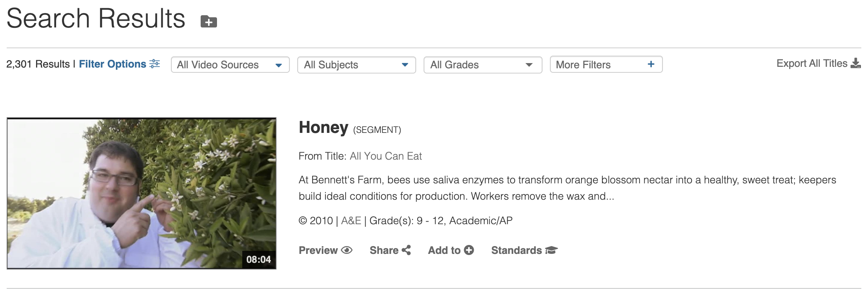
Task: Open the All Grades dropdown
Action: pos(483,65)
